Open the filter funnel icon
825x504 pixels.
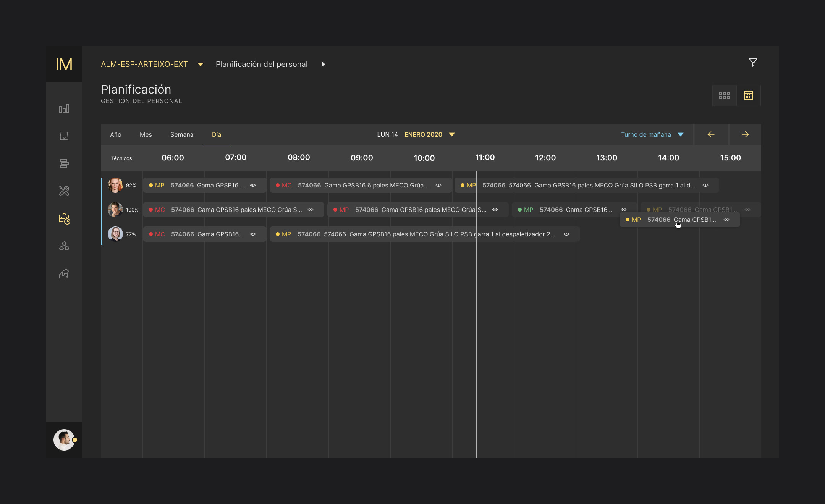coord(753,63)
